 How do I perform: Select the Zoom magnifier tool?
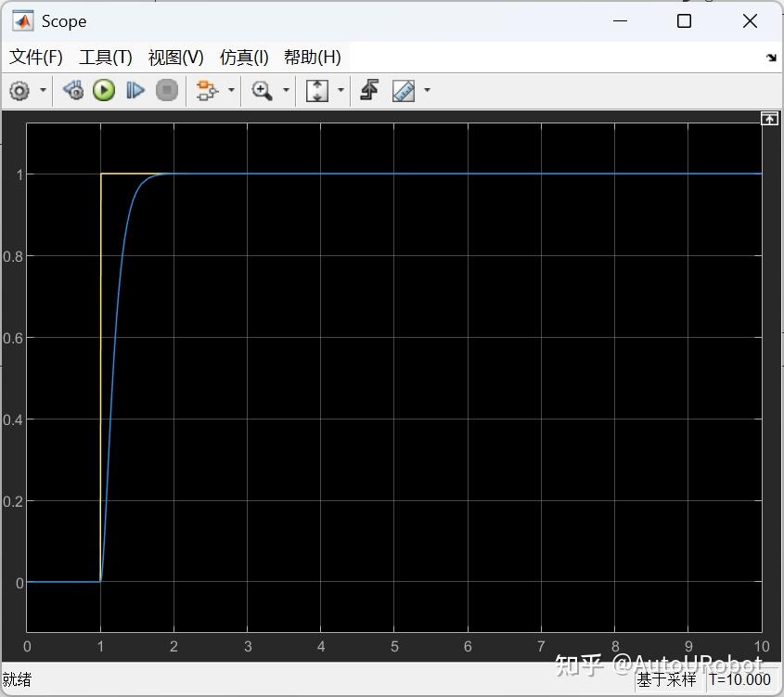click(x=262, y=91)
